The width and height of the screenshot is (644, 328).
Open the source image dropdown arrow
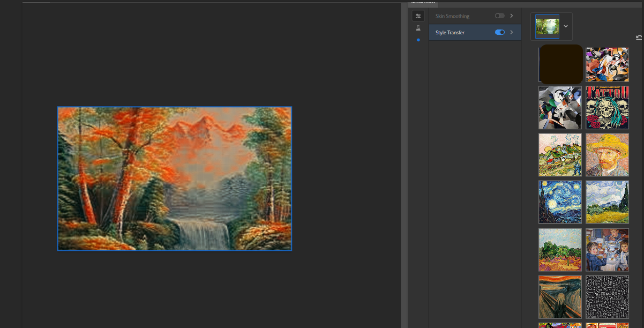click(x=566, y=26)
